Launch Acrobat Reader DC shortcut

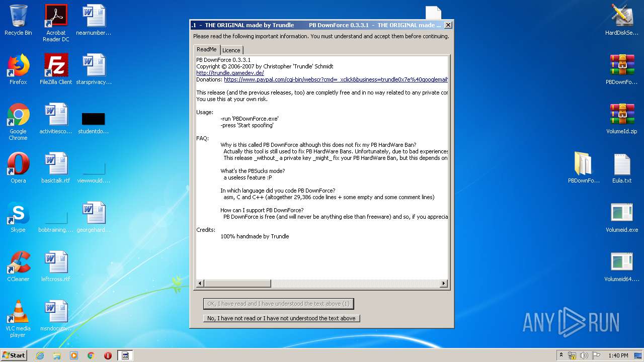coord(56,23)
